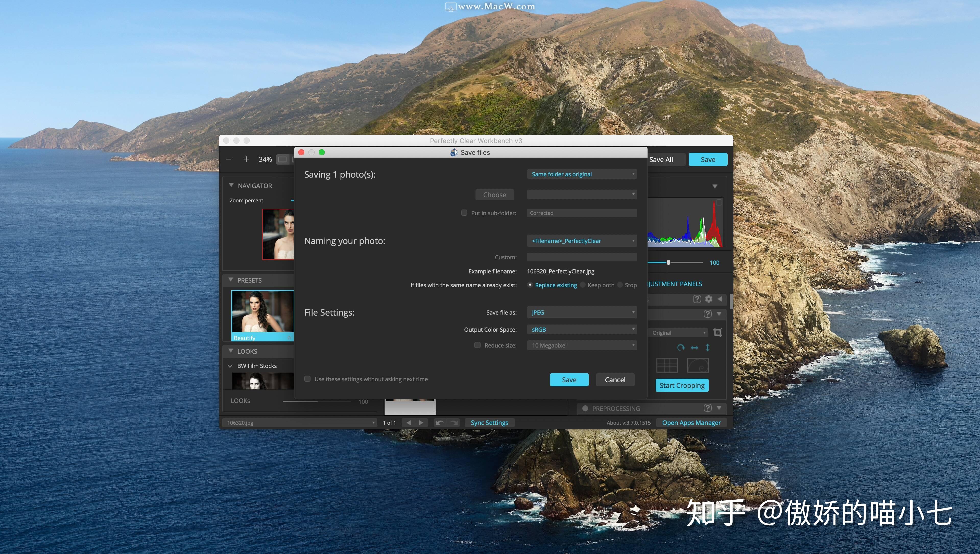
Task: Click the flip vertical arrow icon
Action: click(x=708, y=347)
